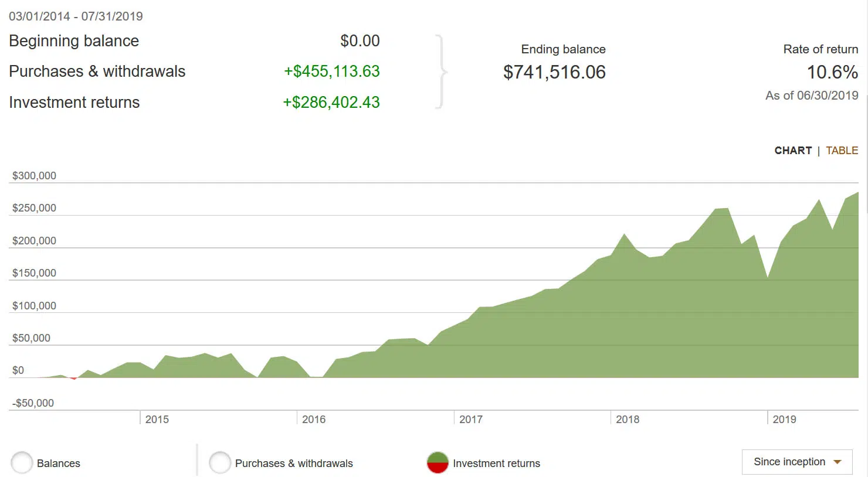The image size is (868, 477).
Task: Click the +$455,113.63 purchases amount
Action: coord(332,71)
